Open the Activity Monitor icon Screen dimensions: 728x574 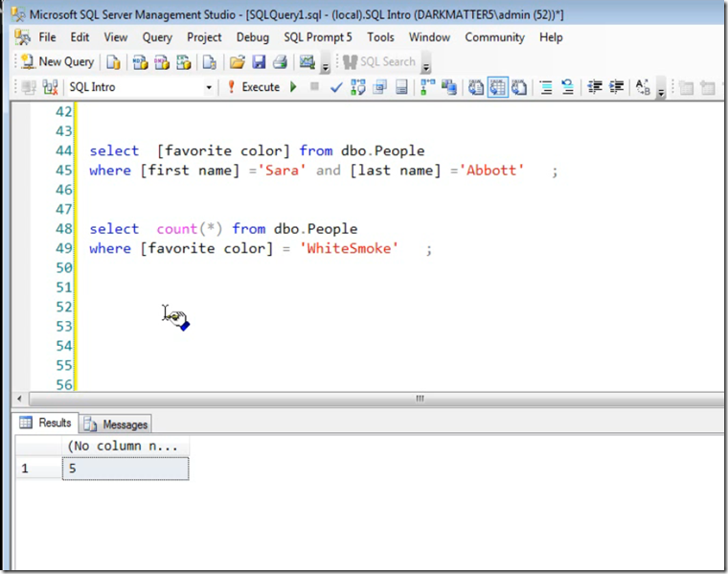pos(307,61)
